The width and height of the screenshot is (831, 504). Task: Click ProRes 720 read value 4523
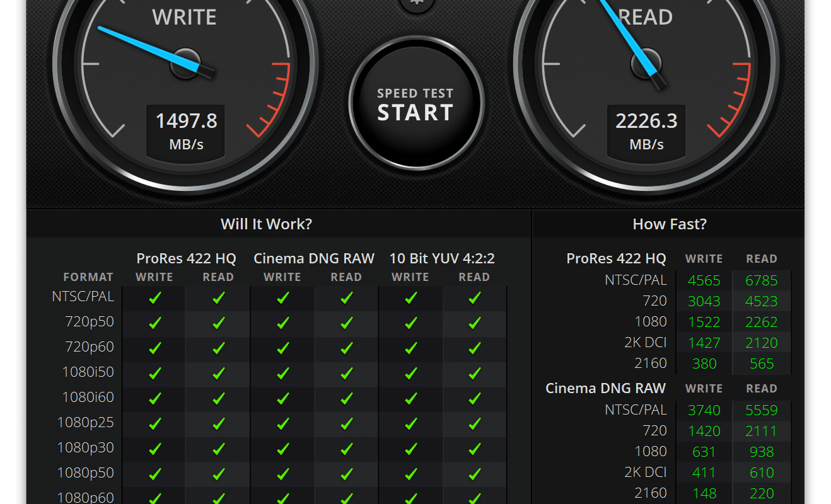pyautogui.click(x=762, y=301)
